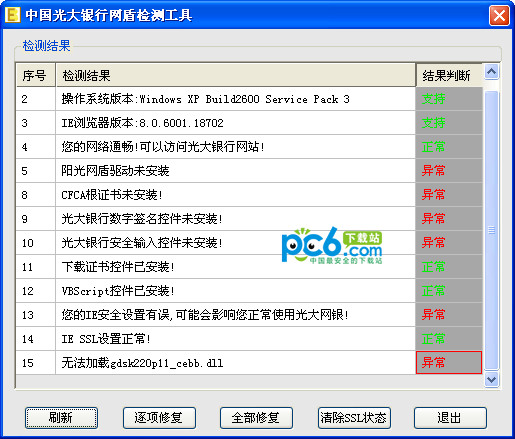This screenshot has height=439, width=515.
Task: Click the 逐项修复 button
Action: point(159,418)
